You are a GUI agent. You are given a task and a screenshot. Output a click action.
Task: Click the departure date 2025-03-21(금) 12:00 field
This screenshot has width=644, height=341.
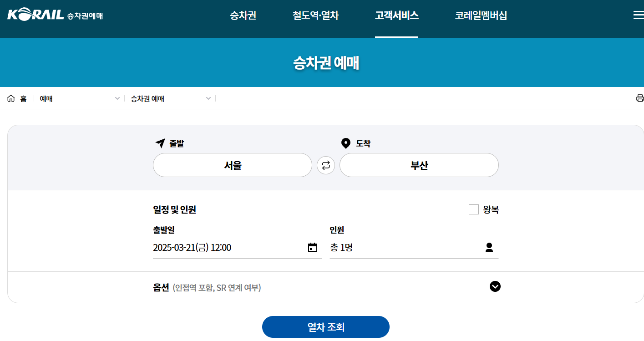point(237,248)
